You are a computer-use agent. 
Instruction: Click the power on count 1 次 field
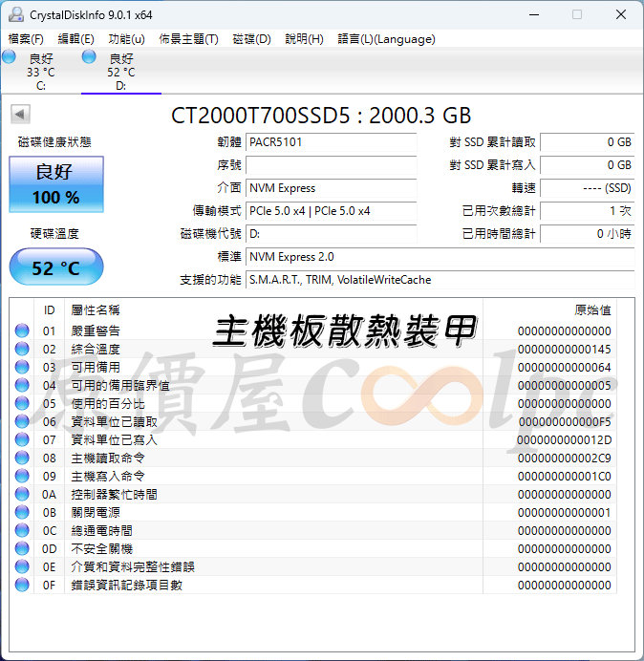[587, 210]
